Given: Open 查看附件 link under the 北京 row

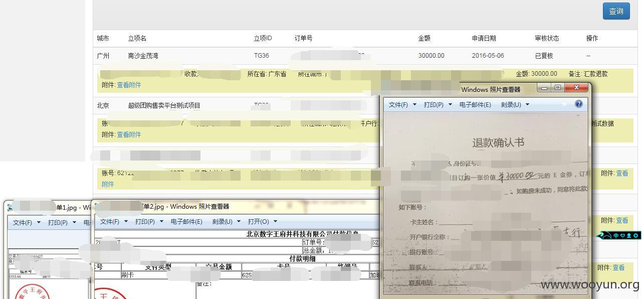Looking at the screenshot, I should click(129, 134).
